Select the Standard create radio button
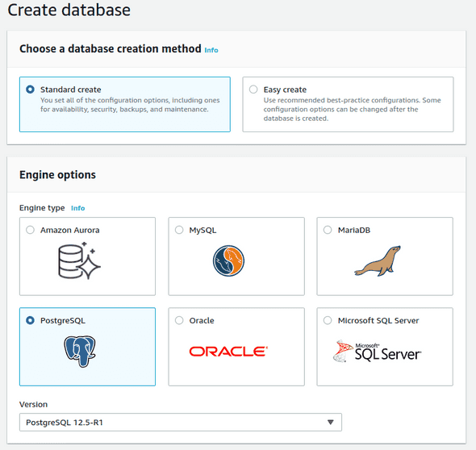Image resolution: width=476 pixels, height=450 pixels. (30, 90)
